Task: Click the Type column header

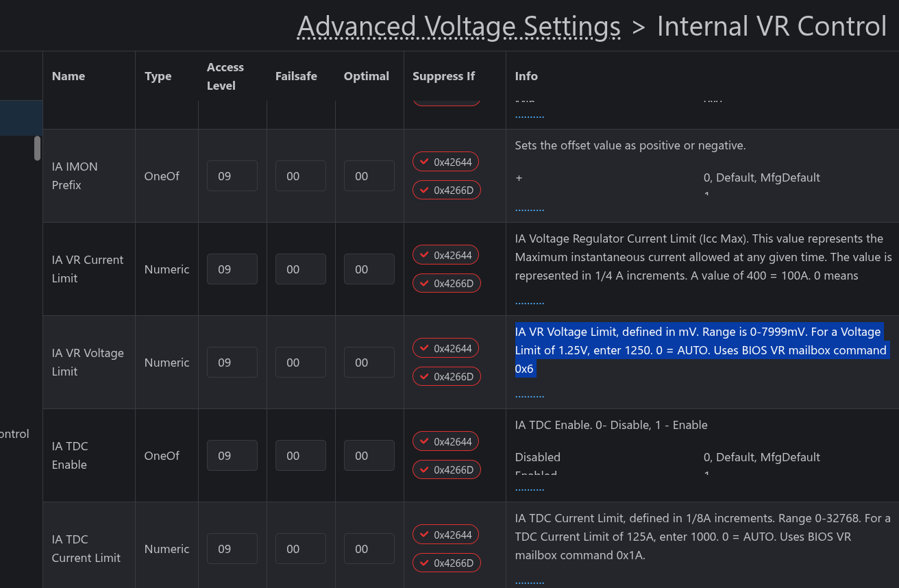Action: [158, 76]
